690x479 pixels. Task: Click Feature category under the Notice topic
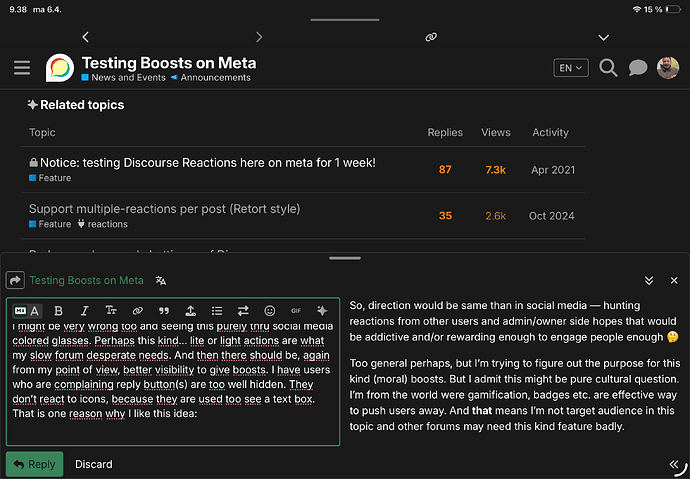[50, 178]
